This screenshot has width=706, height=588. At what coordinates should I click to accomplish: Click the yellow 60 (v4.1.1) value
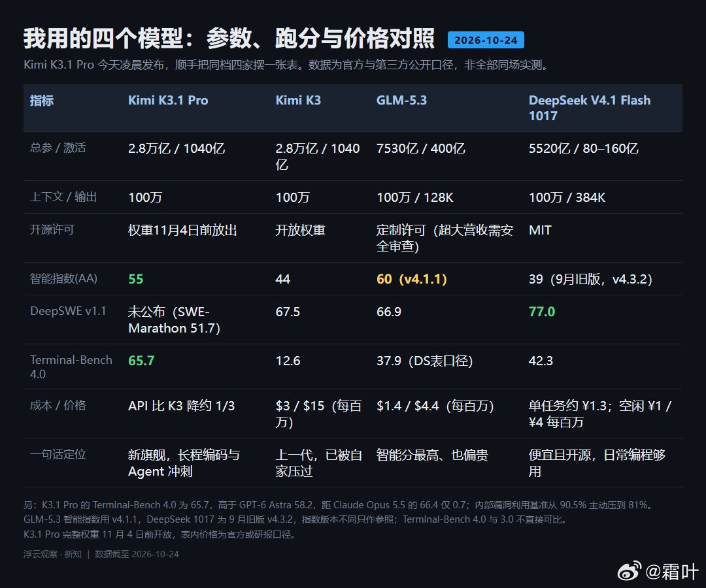pos(412,279)
